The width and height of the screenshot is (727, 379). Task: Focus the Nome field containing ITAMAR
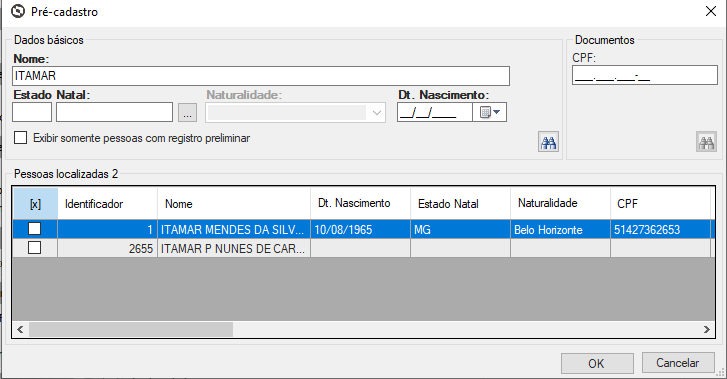point(261,76)
